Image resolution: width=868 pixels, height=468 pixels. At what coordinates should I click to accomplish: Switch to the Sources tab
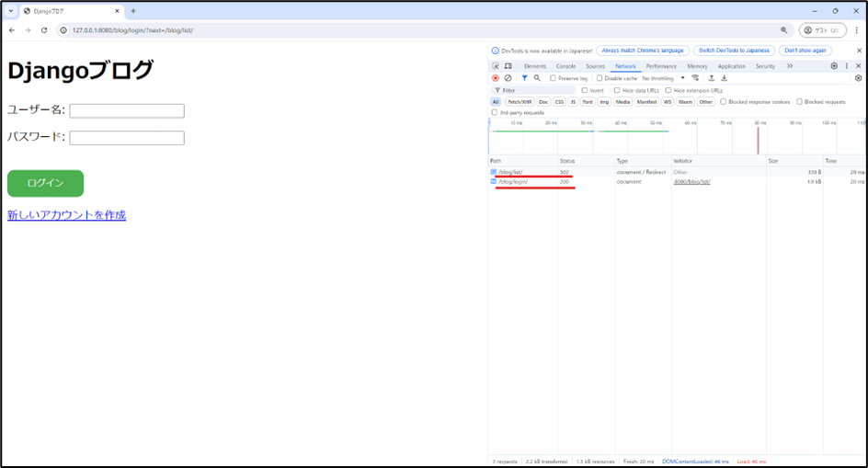595,66
